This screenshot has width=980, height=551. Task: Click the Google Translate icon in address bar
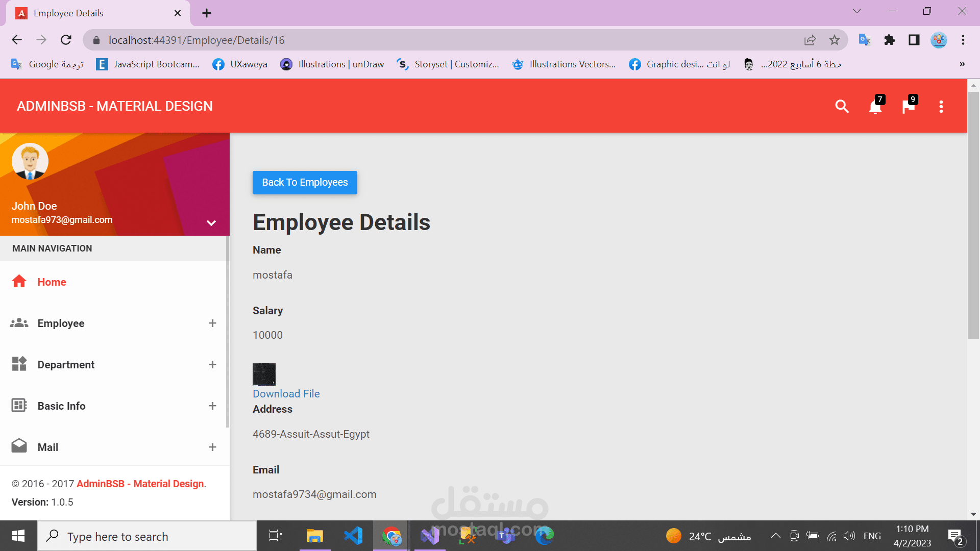pyautogui.click(x=864, y=40)
